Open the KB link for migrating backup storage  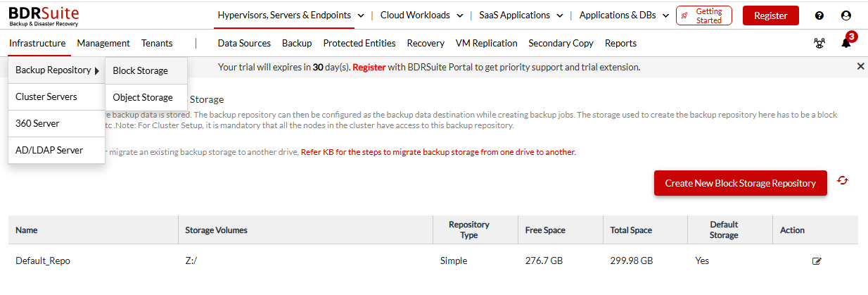[x=438, y=152]
